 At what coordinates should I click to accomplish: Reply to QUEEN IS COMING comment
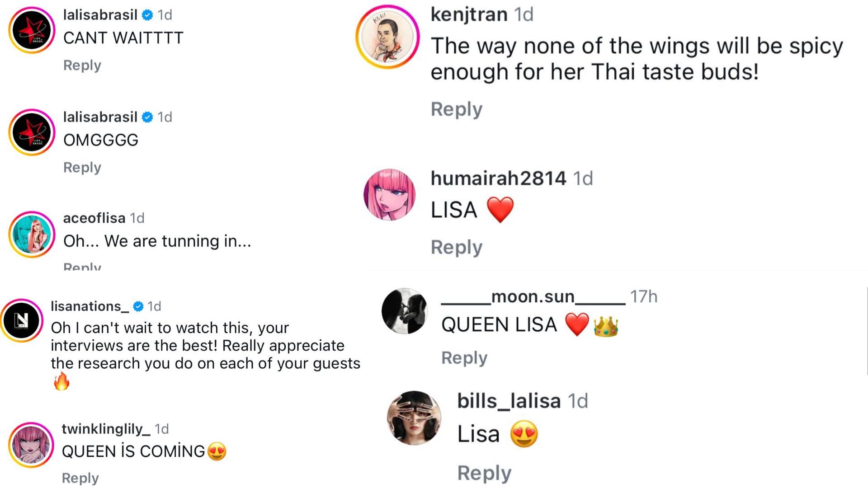pyautogui.click(x=80, y=478)
